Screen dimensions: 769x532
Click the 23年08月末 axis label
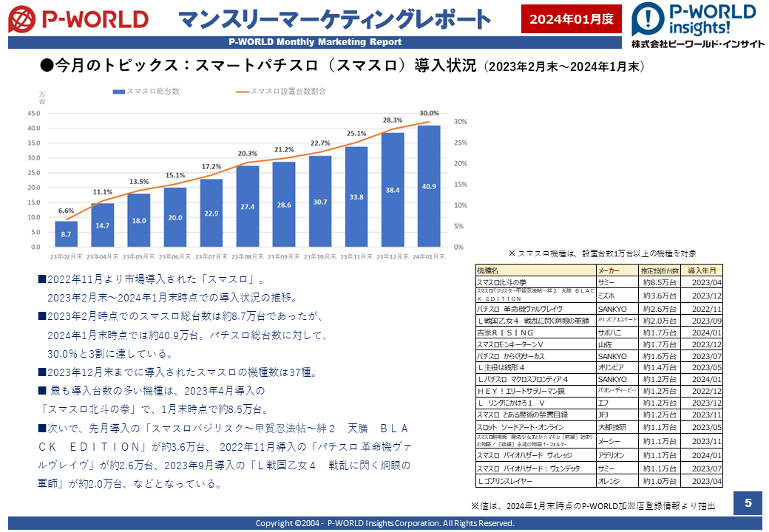pos(248,256)
